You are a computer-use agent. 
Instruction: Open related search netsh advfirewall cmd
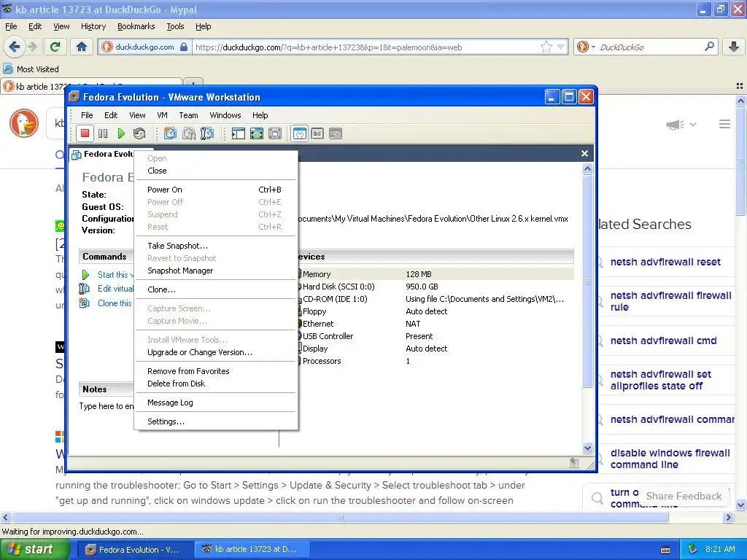click(663, 341)
